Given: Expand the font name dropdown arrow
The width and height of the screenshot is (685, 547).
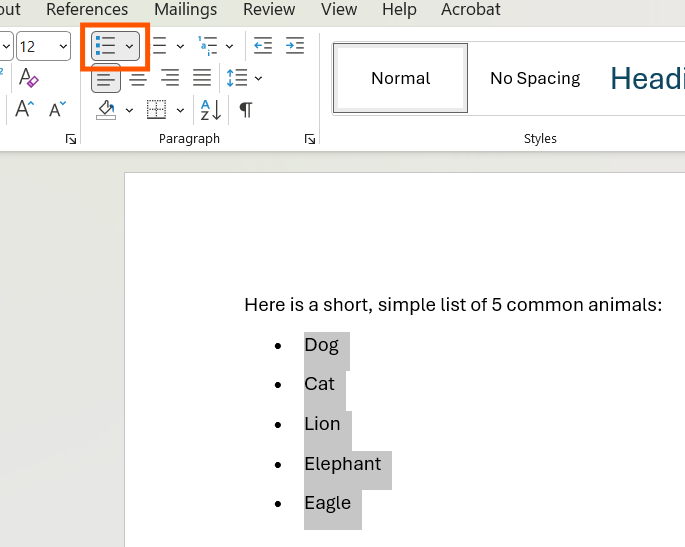Looking at the screenshot, I should [x=6, y=46].
